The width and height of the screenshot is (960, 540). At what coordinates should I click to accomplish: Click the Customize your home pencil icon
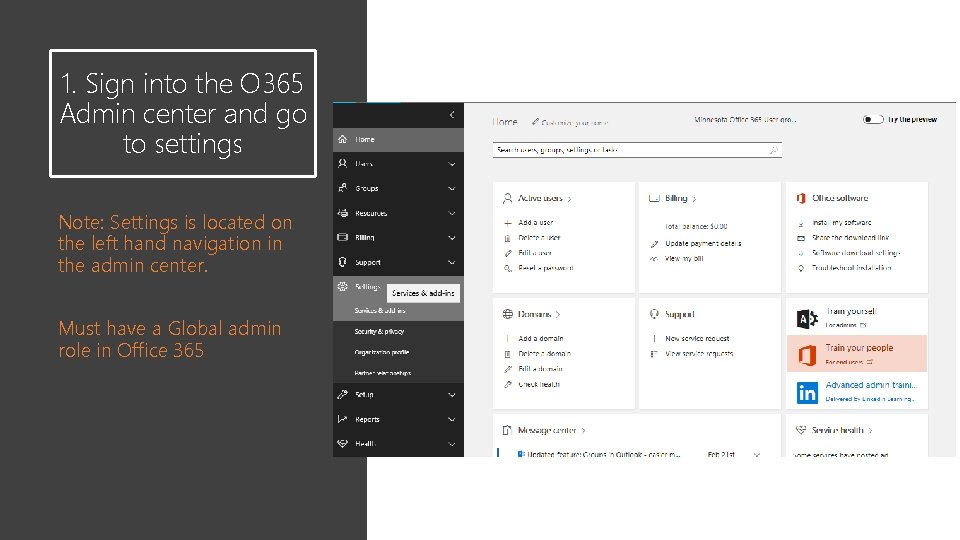point(535,122)
